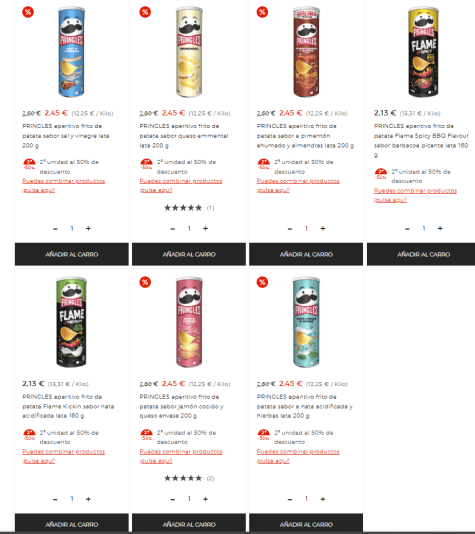Open combine products link under sal y vinagre
Image resolution: width=475 pixels, height=534 pixels.
(64, 186)
